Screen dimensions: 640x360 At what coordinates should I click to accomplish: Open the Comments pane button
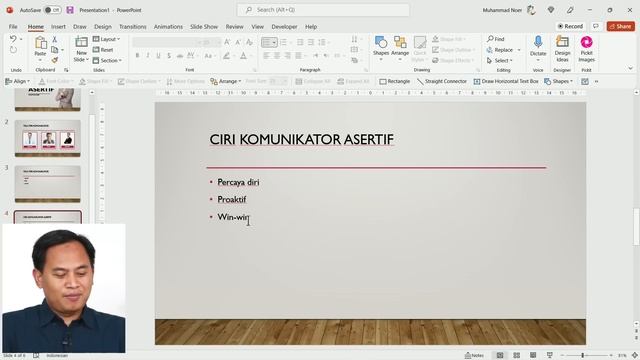click(596, 26)
